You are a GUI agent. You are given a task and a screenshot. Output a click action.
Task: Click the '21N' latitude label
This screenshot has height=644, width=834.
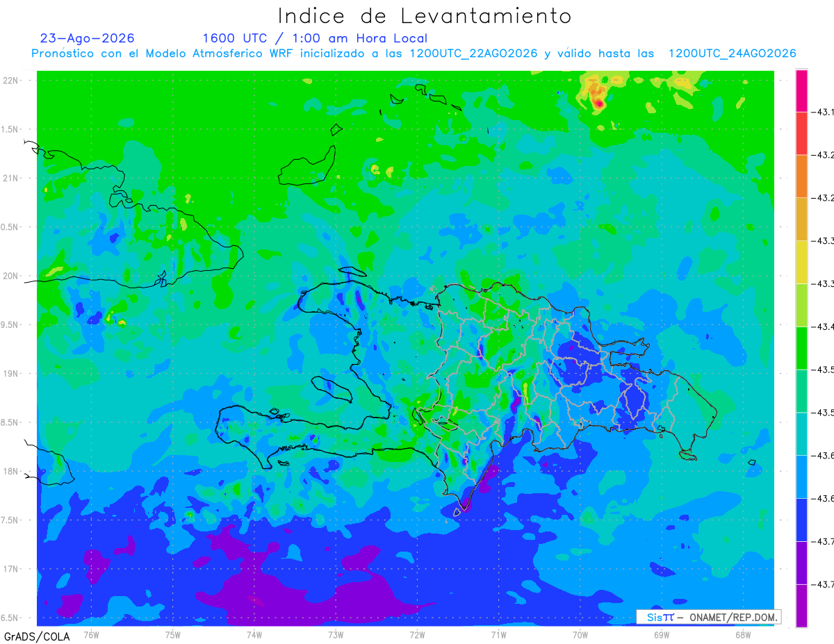tap(11, 179)
